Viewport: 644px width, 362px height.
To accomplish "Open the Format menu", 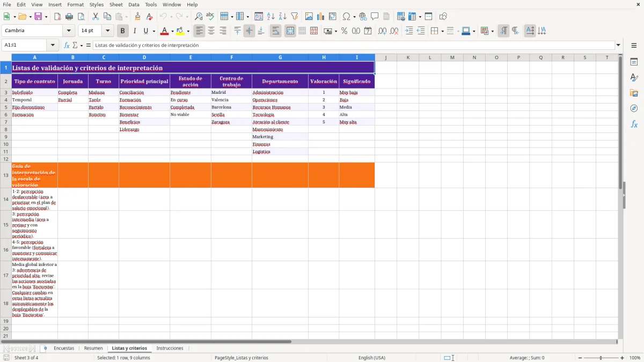I will pos(75,4).
